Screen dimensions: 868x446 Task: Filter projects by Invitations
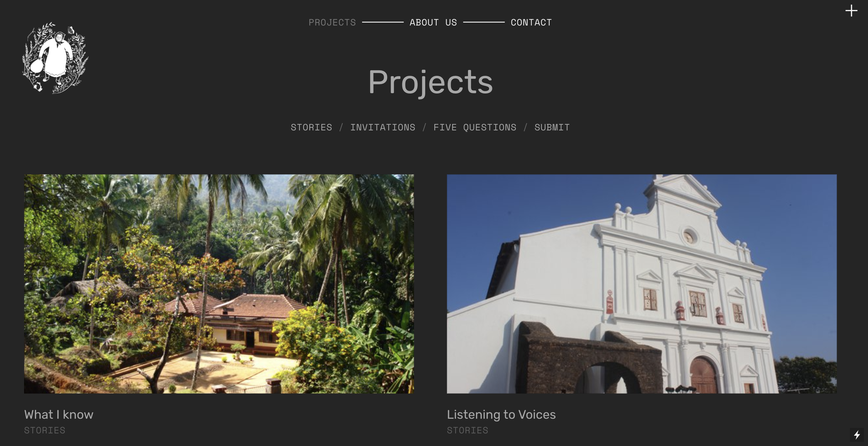pyautogui.click(x=383, y=127)
